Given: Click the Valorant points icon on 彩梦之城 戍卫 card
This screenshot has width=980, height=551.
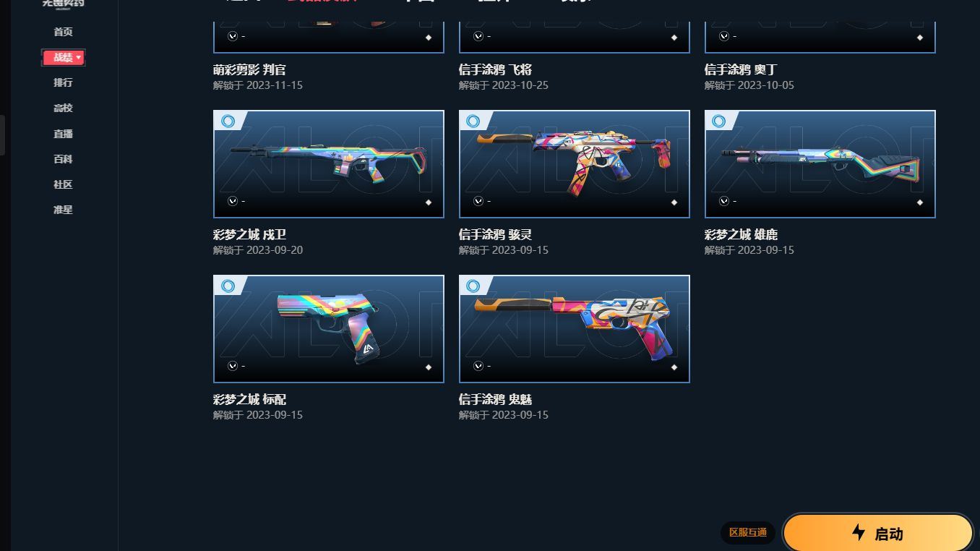Looking at the screenshot, I should pyautogui.click(x=233, y=201).
